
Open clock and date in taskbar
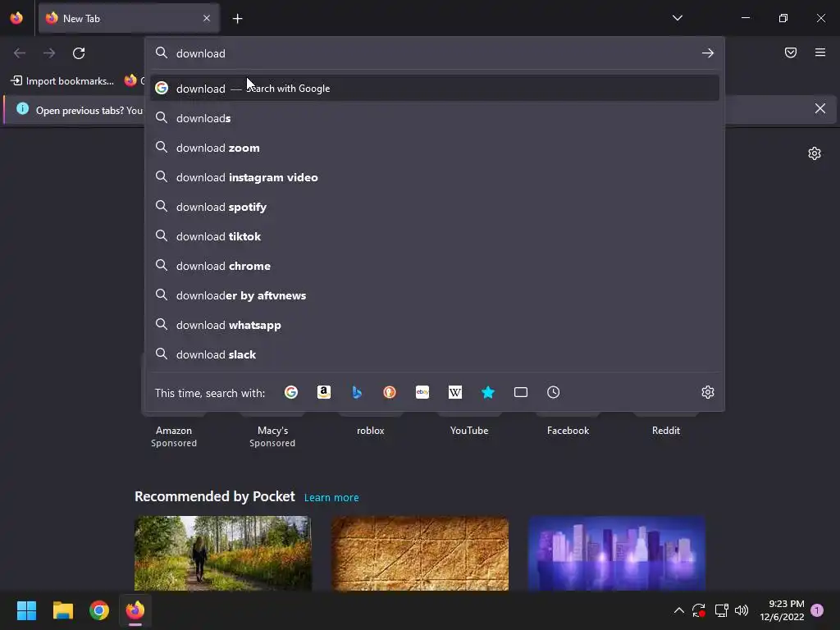coord(782,610)
